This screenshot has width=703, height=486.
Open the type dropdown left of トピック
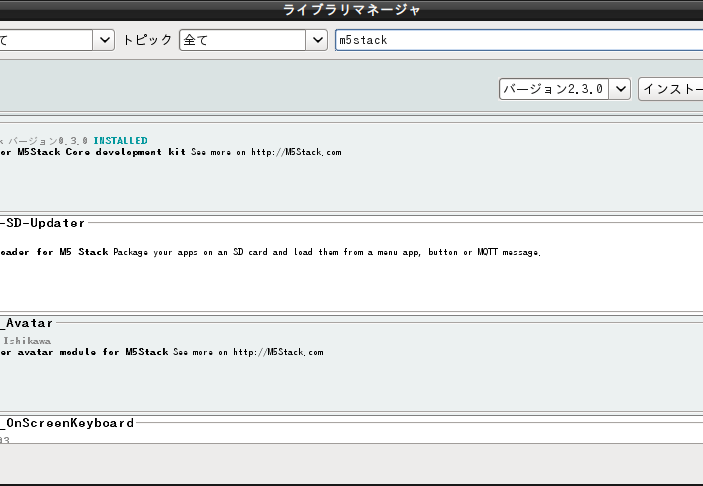tap(57, 40)
